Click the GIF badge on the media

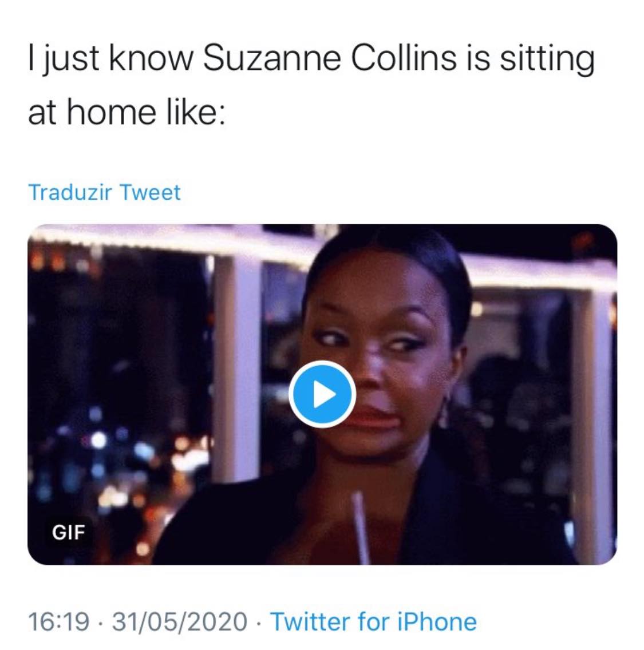pos(69,532)
